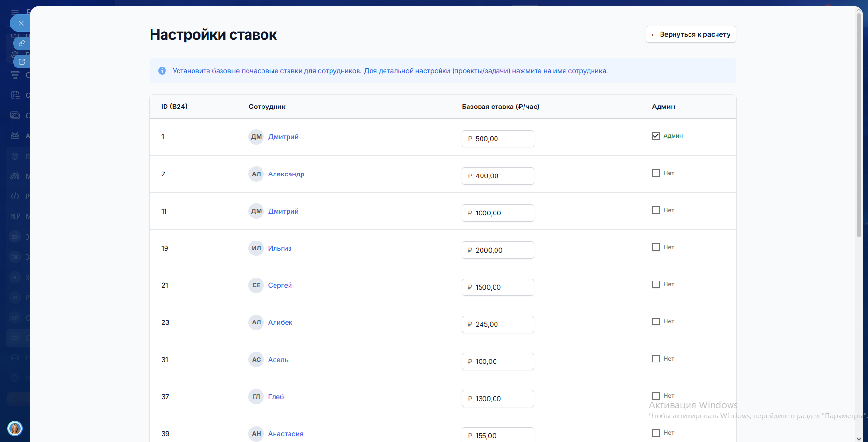Click the Настройки ставок heading
Viewport: 868px width, 442px height.
click(213, 35)
